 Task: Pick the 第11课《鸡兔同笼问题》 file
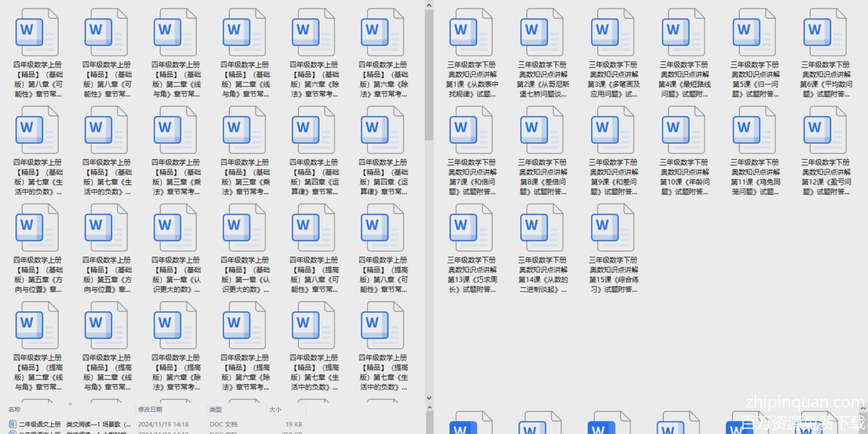click(755, 151)
